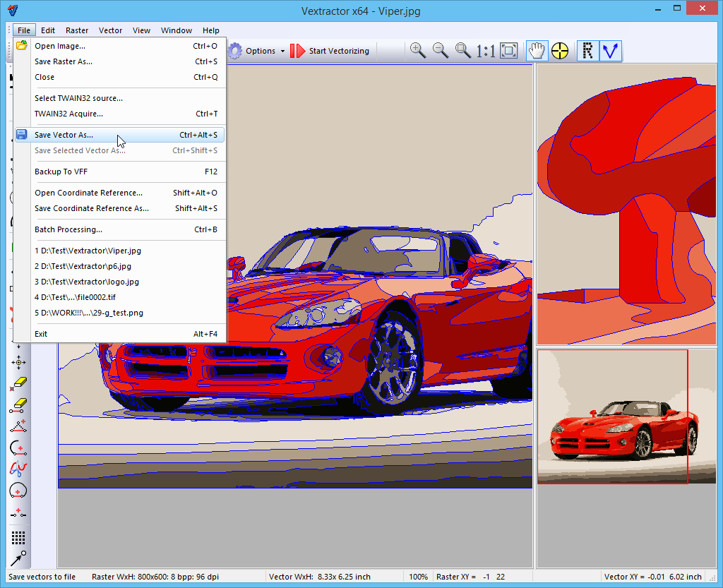Image resolution: width=723 pixels, height=588 pixels.
Task: Click the dotted grid icon
Action: tap(19, 539)
